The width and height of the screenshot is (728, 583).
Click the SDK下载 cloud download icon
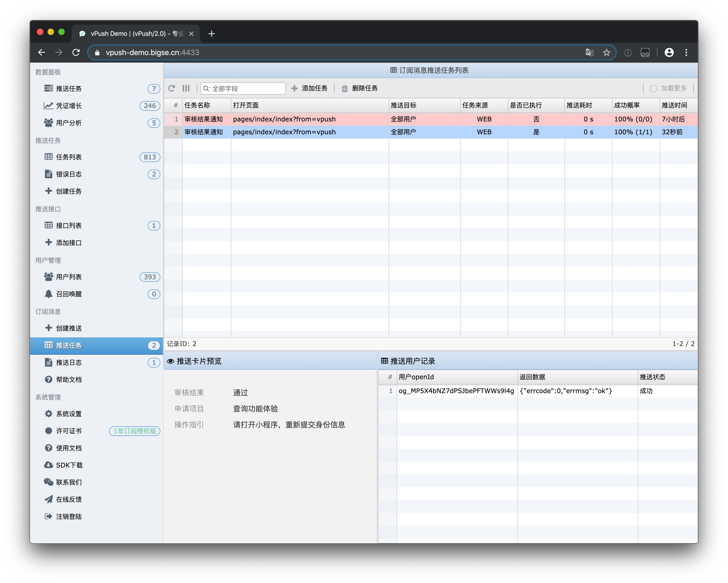tap(49, 465)
